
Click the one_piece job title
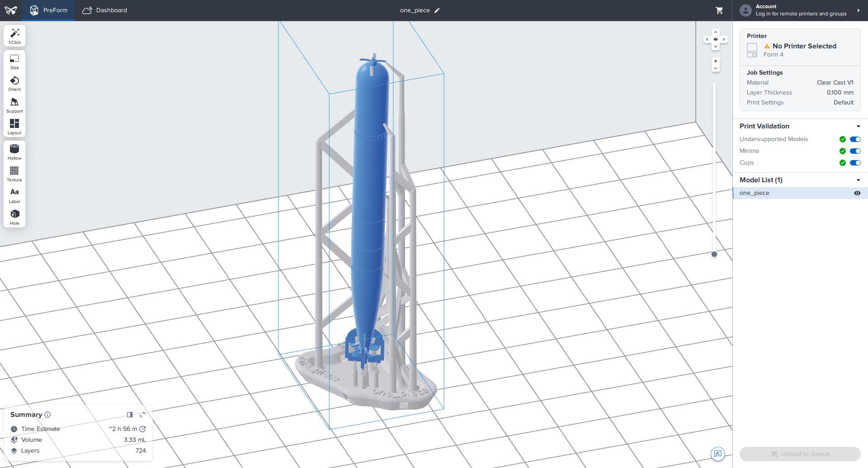[415, 10]
